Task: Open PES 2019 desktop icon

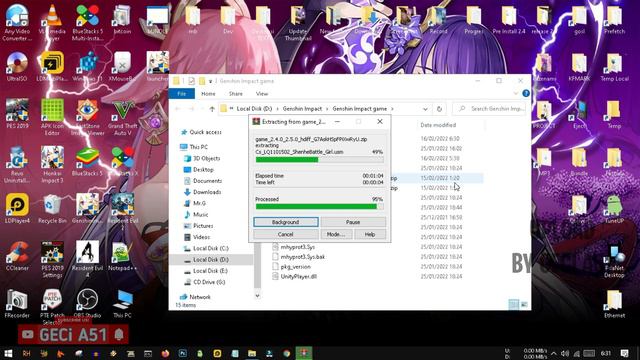Action: pos(17,114)
